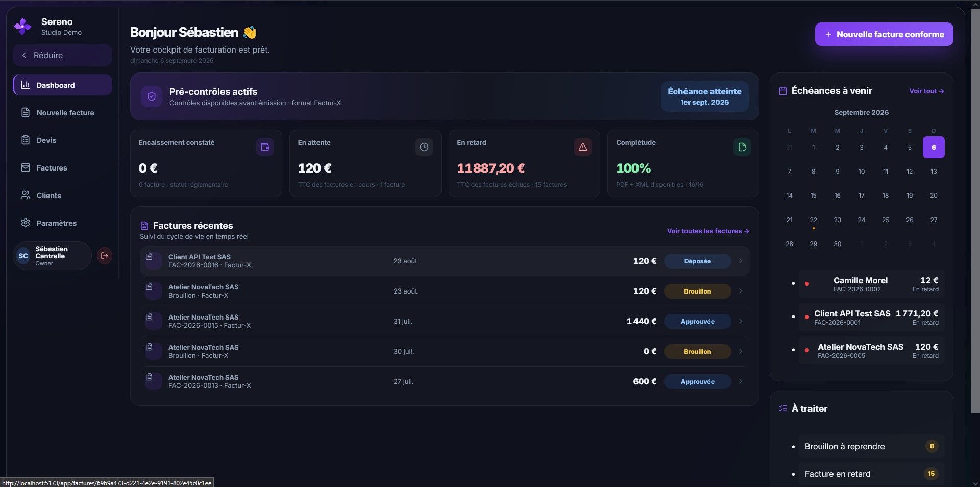Open the Facture en retard task

tap(871, 474)
